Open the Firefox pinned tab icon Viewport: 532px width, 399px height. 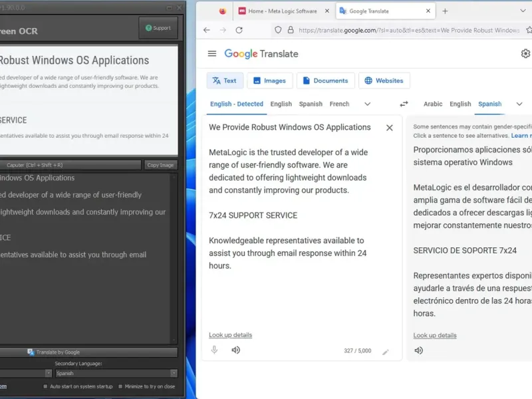[223, 11]
